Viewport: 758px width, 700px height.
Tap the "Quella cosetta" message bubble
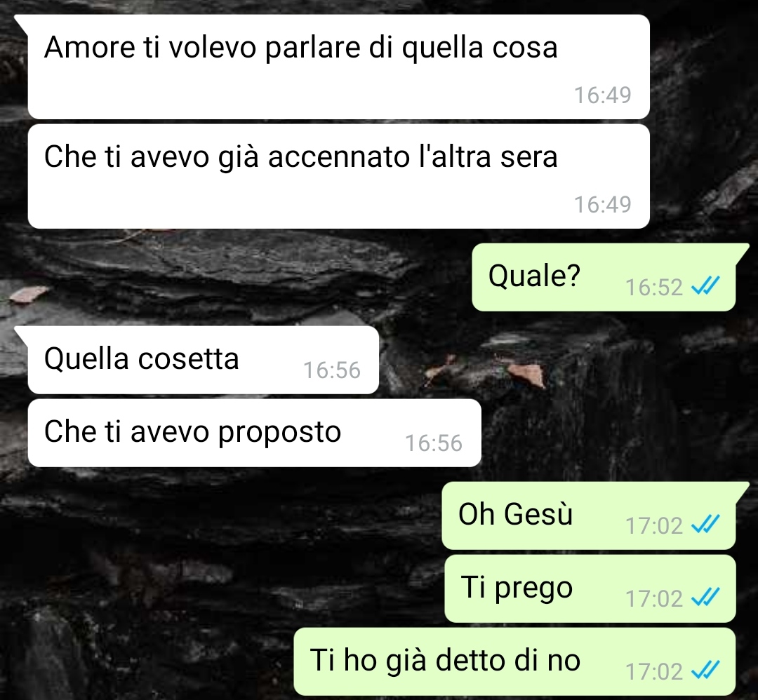(x=203, y=360)
